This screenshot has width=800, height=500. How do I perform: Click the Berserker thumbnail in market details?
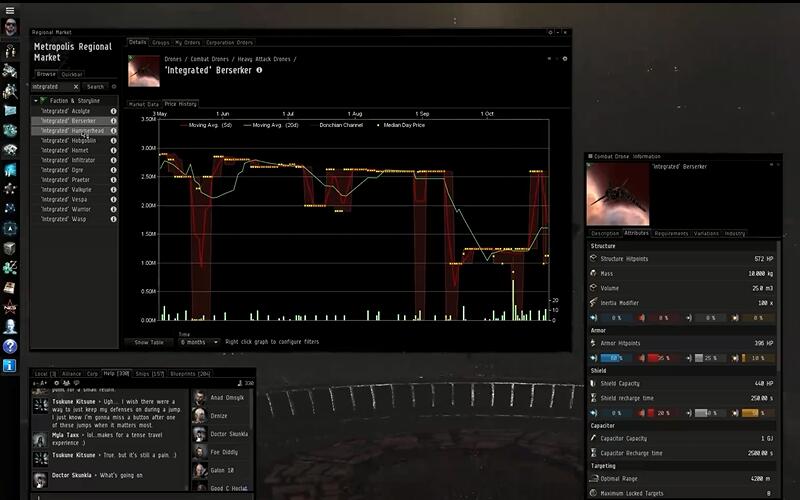[144, 71]
